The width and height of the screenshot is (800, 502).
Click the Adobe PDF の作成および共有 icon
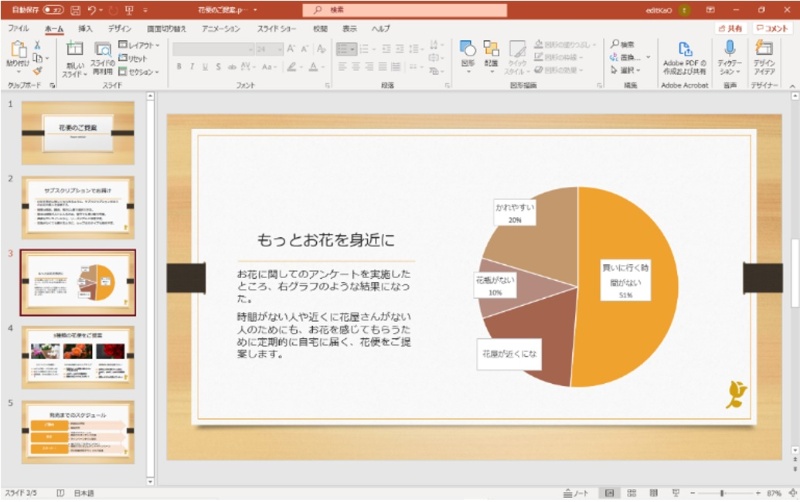coord(685,50)
